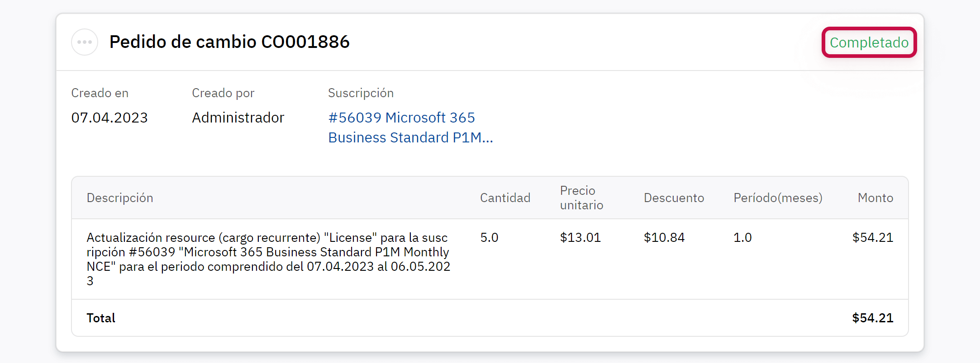Open the three-dot order options menu

(x=85, y=42)
